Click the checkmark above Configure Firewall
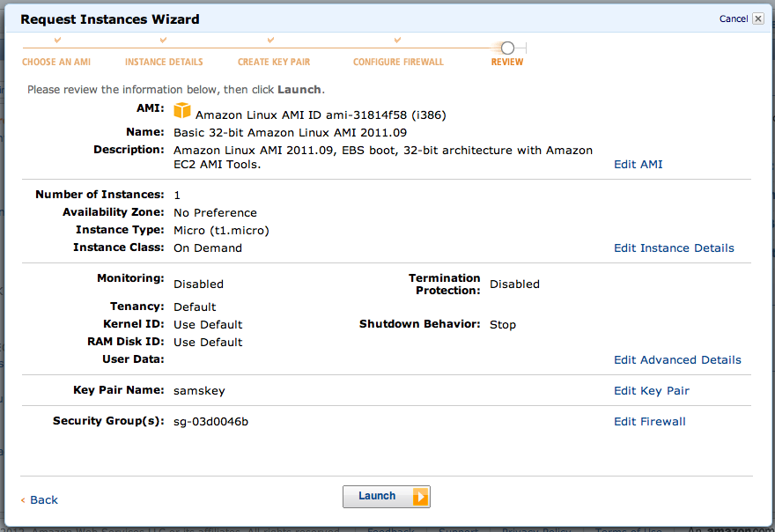775x532 pixels. click(x=397, y=40)
